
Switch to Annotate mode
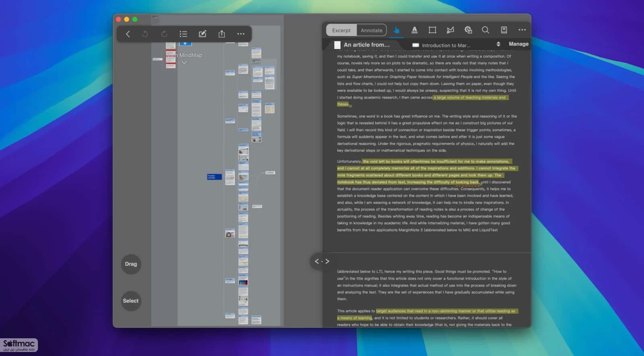pos(372,30)
